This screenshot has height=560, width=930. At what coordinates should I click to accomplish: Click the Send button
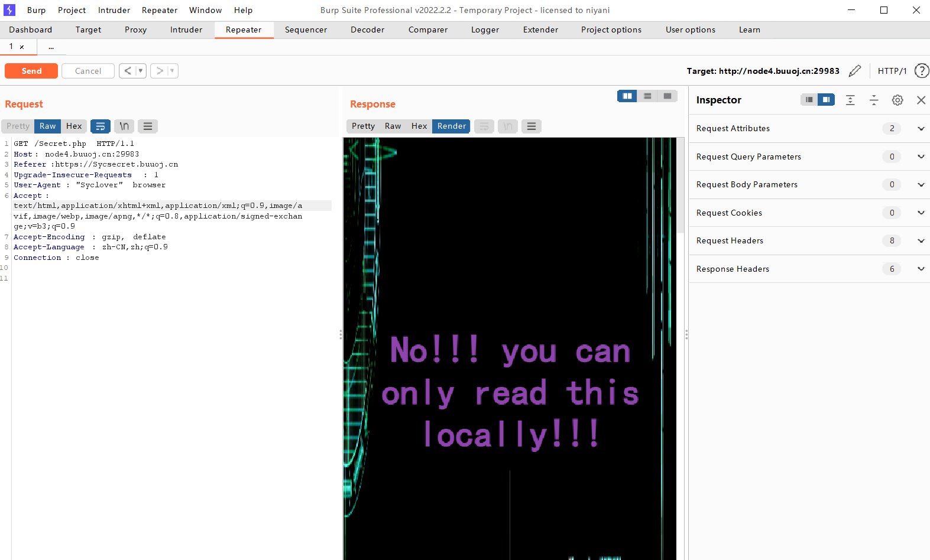[x=31, y=71]
